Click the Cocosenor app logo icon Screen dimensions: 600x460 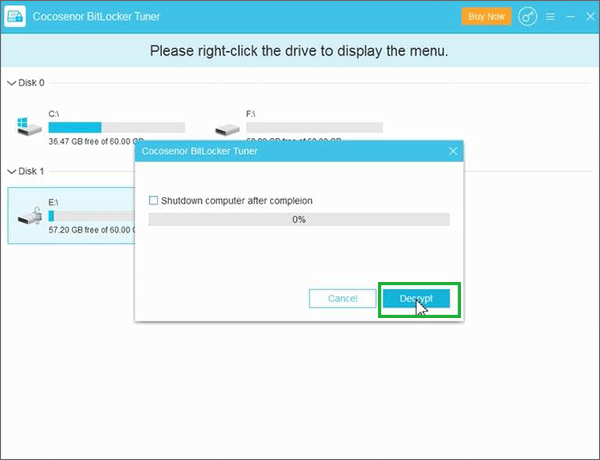(15, 16)
